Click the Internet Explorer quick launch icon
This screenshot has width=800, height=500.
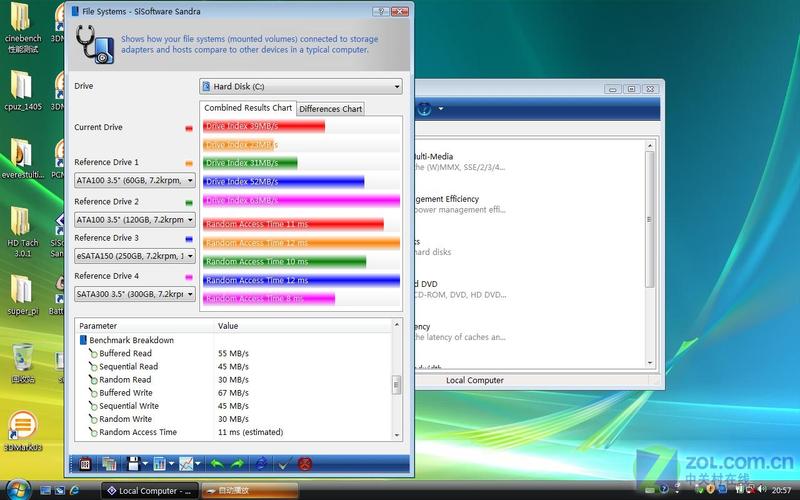[74, 490]
